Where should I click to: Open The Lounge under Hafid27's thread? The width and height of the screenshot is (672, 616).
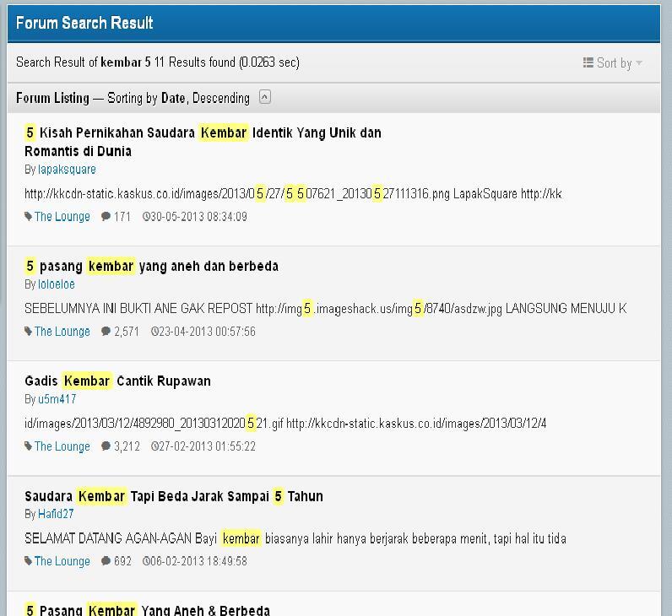click(x=62, y=561)
